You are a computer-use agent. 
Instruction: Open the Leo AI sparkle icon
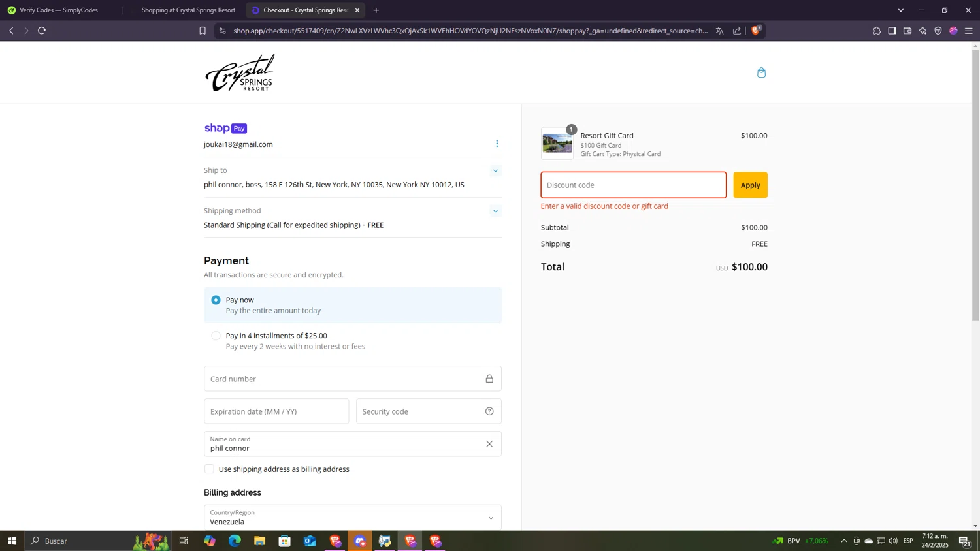[x=923, y=31]
